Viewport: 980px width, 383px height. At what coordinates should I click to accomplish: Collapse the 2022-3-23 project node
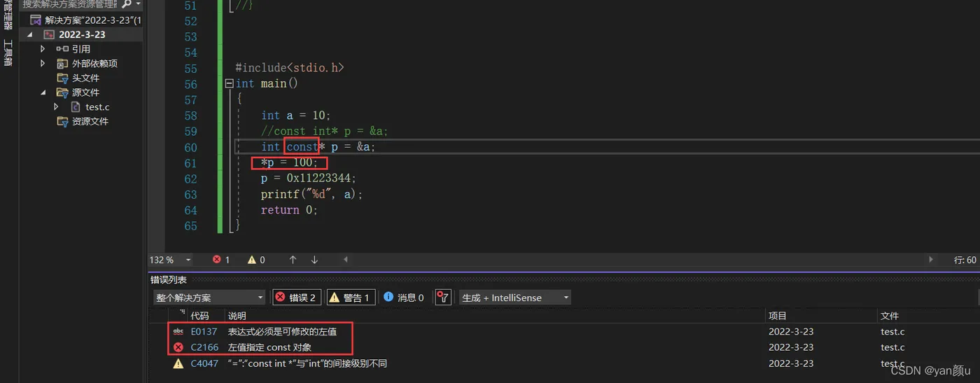coord(30,34)
